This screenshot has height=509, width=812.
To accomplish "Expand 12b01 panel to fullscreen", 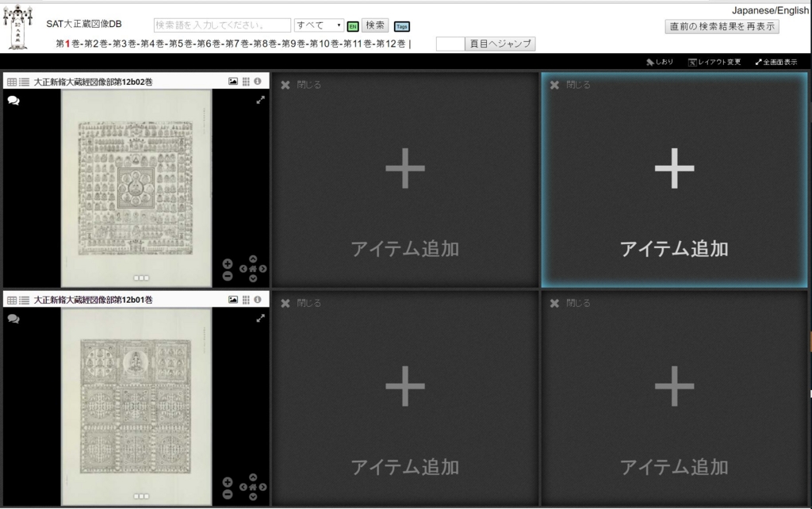I will tap(260, 318).
